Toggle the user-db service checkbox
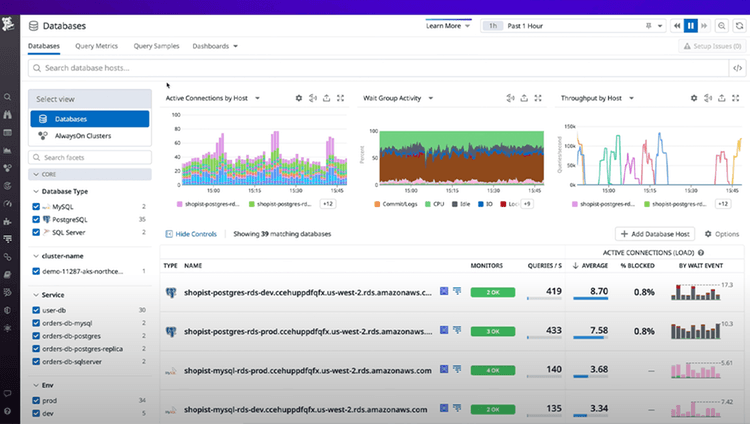750x424 pixels. [x=36, y=310]
